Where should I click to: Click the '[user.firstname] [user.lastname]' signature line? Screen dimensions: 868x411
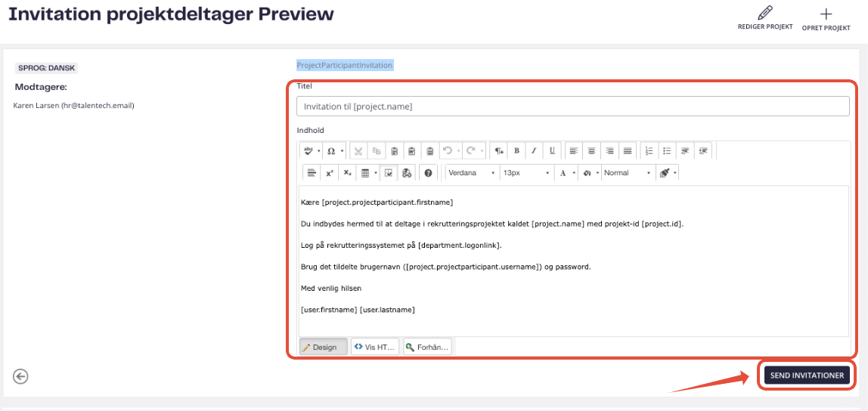358,310
